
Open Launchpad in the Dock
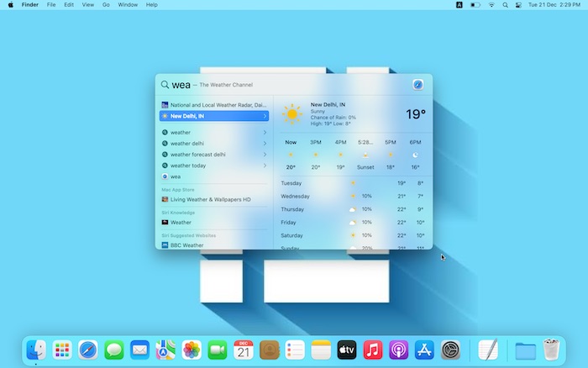(62, 350)
